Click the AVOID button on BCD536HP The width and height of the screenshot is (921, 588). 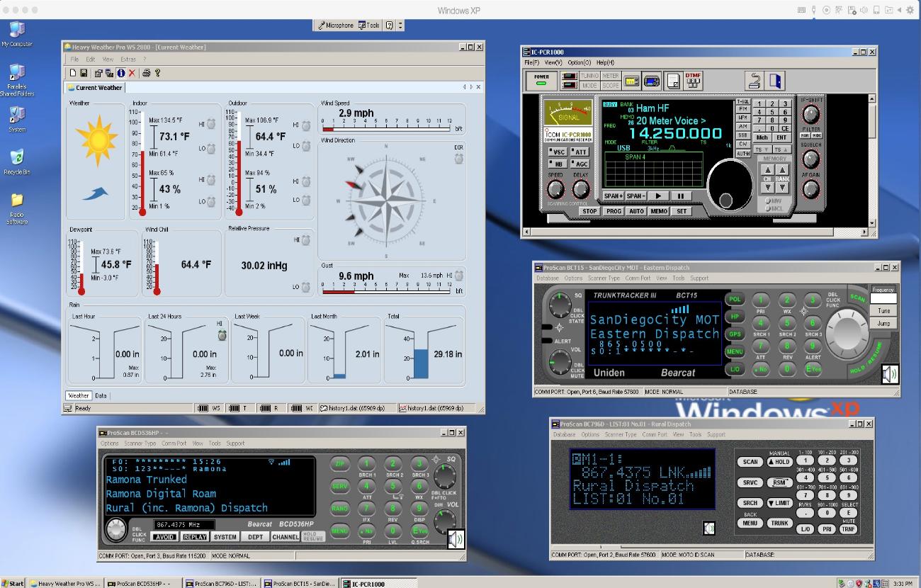pos(164,537)
